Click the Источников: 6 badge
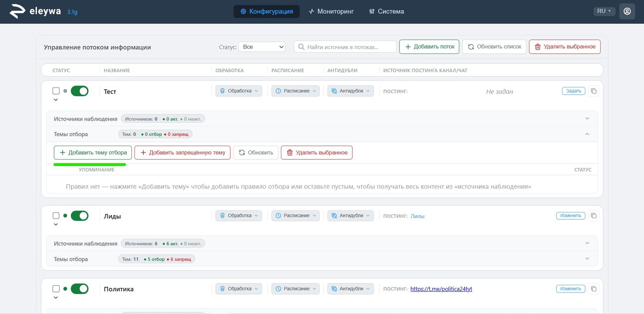This screenshot has width=644, height=314. pos(163,243)
